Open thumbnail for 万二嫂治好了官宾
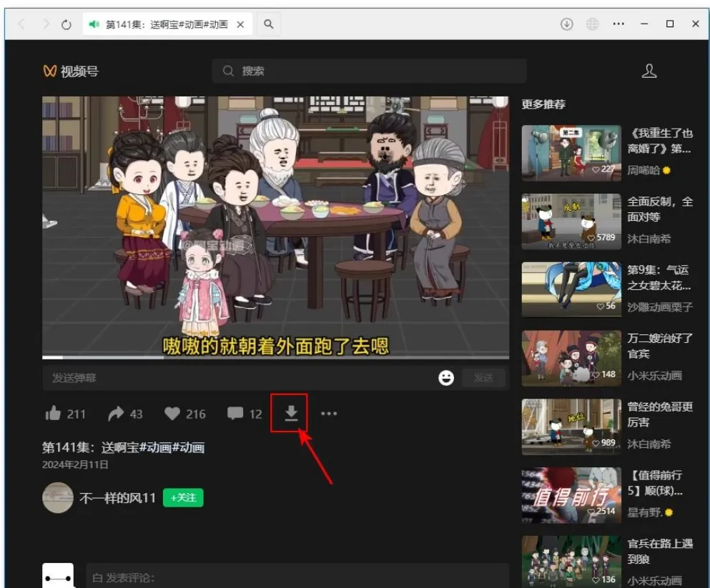Screen dimensions: 710x588 point(571,358)
